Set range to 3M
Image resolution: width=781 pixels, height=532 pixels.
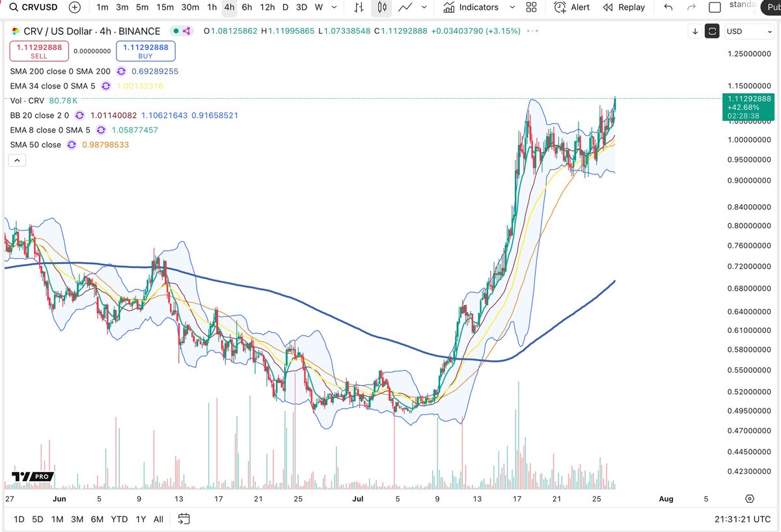point(77,518)
